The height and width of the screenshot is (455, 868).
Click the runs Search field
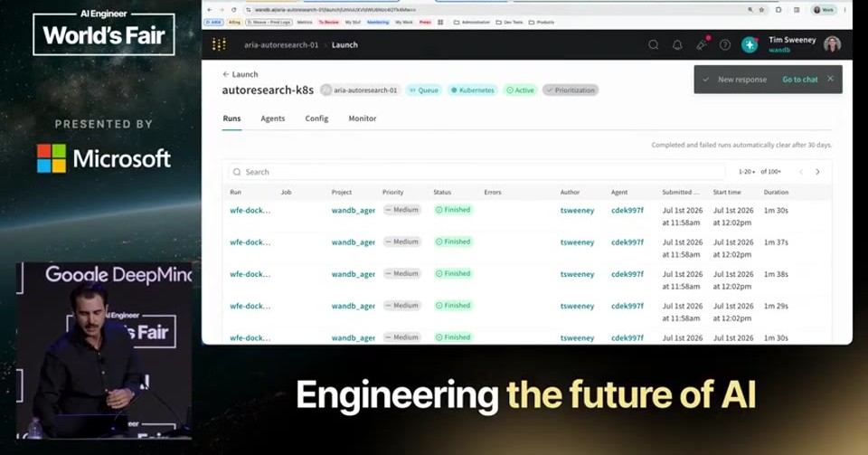(476, 172)
